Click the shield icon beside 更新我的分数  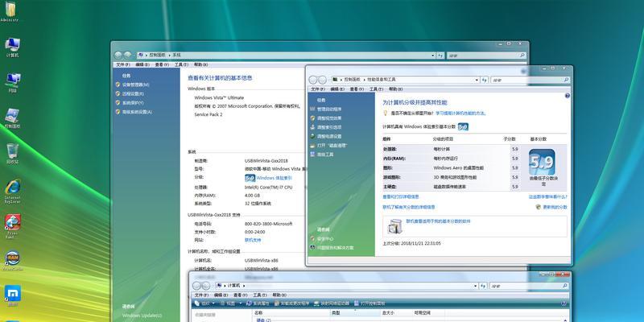pyautogui.click(x=539, y=207)
